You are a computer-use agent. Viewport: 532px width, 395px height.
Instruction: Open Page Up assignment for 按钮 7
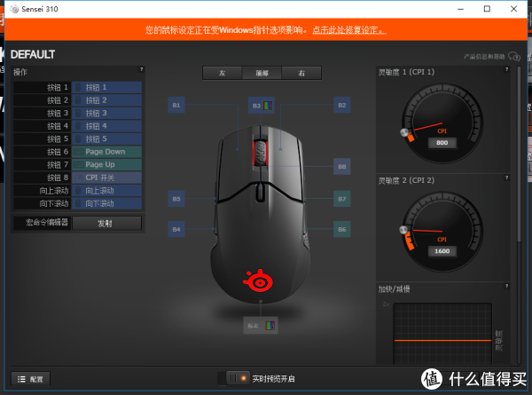(107, 165)
